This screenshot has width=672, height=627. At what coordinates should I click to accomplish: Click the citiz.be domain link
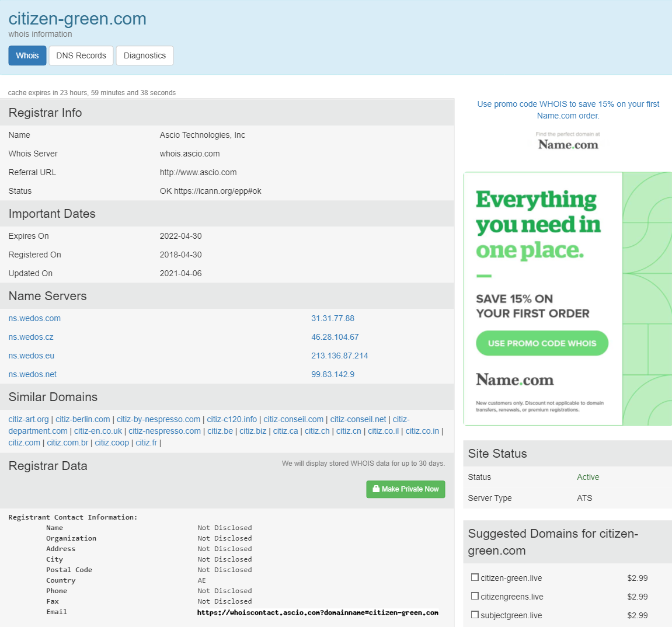(x=220, y=431)
